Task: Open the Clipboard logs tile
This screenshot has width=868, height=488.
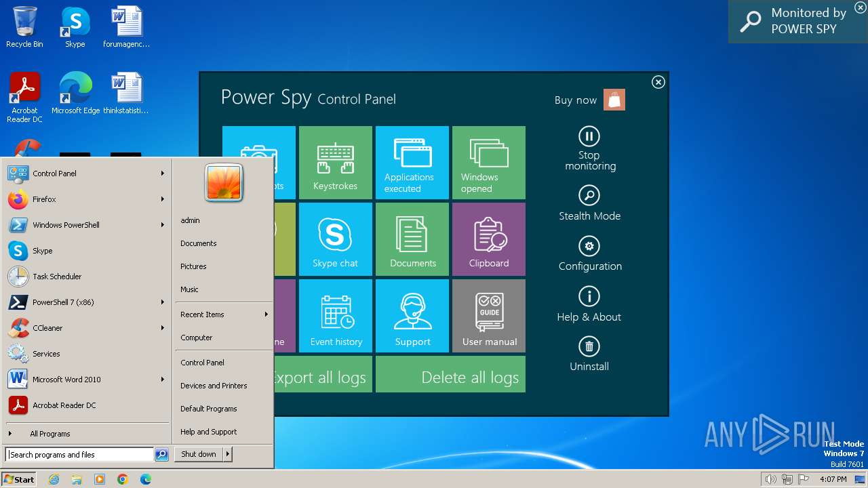Action: pyautogui.click(x=489, y=239)
